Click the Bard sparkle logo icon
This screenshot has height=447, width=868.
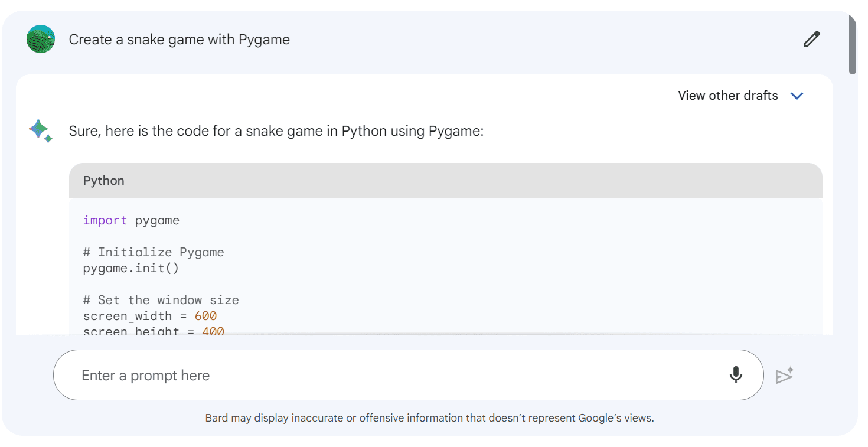[41, 130]
